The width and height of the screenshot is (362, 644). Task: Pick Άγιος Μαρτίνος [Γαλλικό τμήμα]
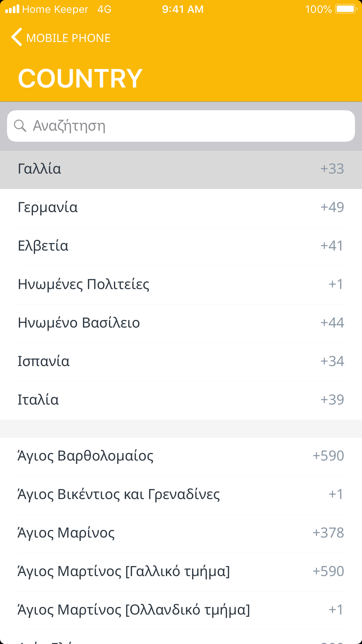pyautogui.click(x=124, y=572)
